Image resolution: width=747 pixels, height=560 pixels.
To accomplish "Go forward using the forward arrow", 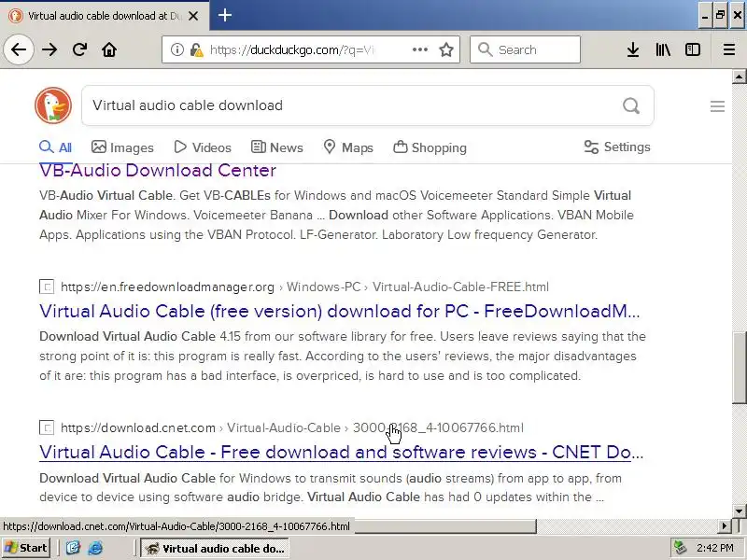I will pyautogui.click(x=49, y=49).
